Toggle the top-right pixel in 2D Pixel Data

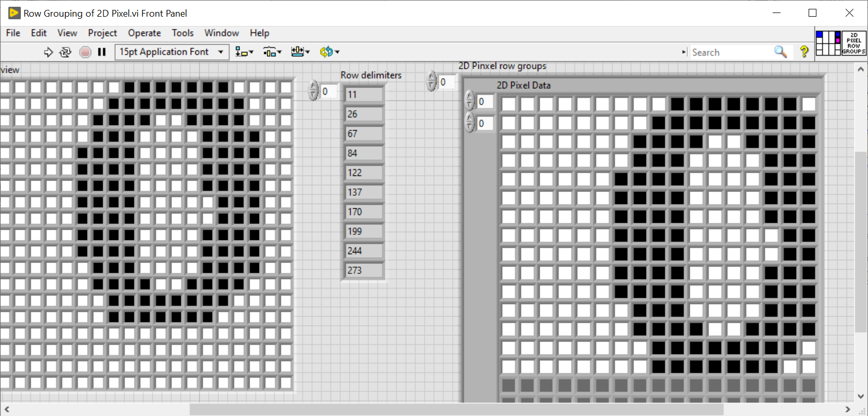[x=809, y=104]
